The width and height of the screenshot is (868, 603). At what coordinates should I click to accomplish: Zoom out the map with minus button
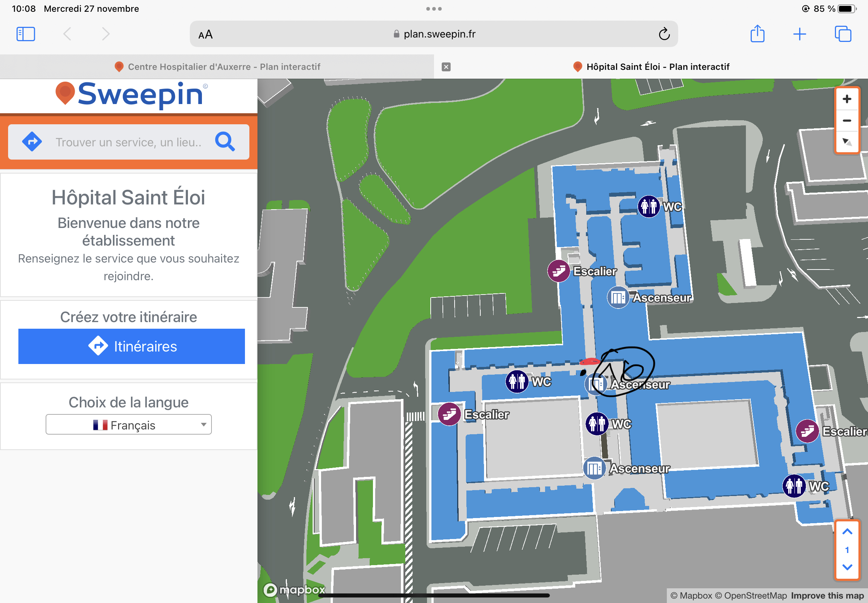[846, 121]
